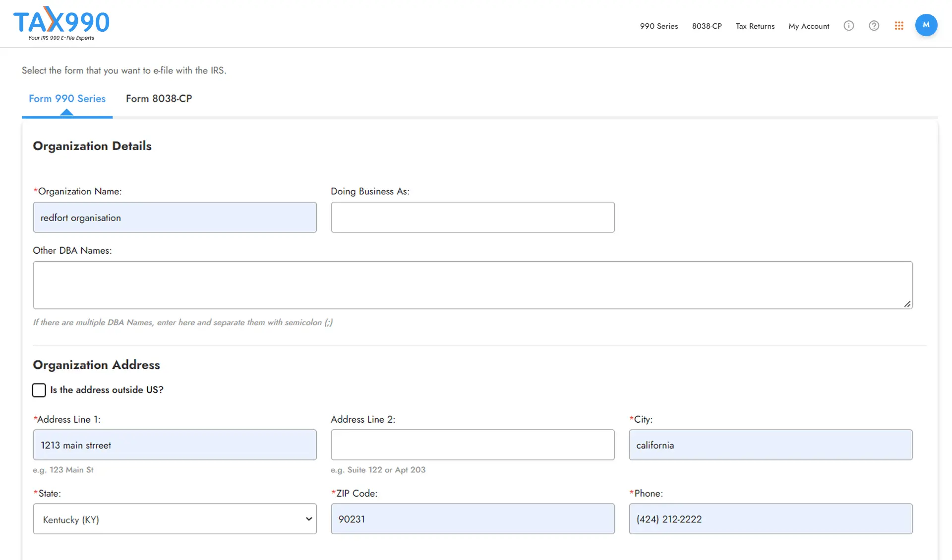Click the 'Address Line 2:' label
Screen dimensions: 952x560
tap(363, 419)
